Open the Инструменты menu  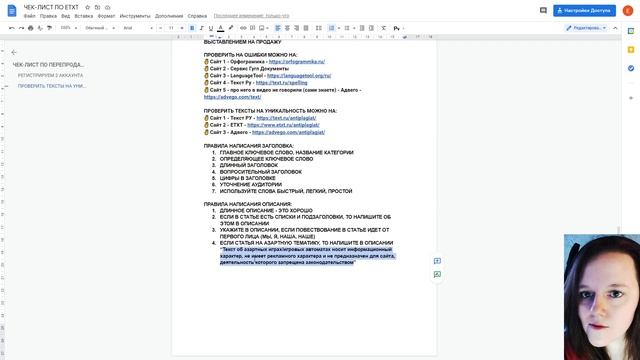point(135,16)
